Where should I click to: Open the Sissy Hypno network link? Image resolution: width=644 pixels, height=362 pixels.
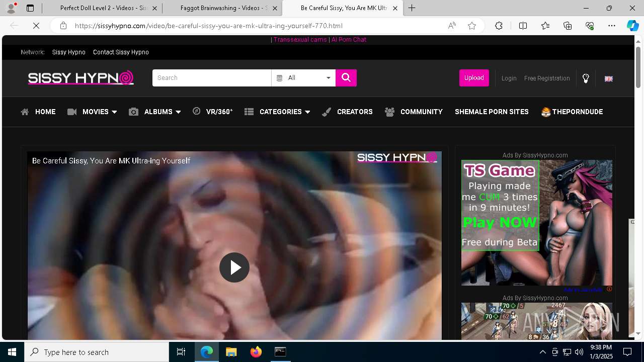coord(68,52)
